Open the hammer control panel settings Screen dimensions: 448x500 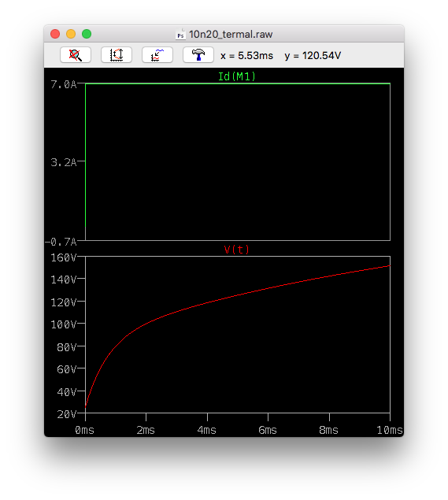[x=198, y=55]
